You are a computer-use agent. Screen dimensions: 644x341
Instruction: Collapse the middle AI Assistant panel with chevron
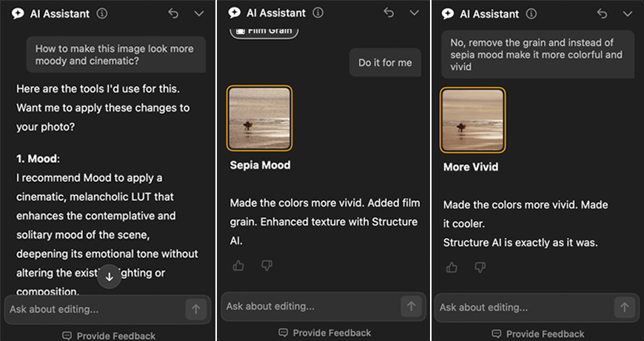415,13
